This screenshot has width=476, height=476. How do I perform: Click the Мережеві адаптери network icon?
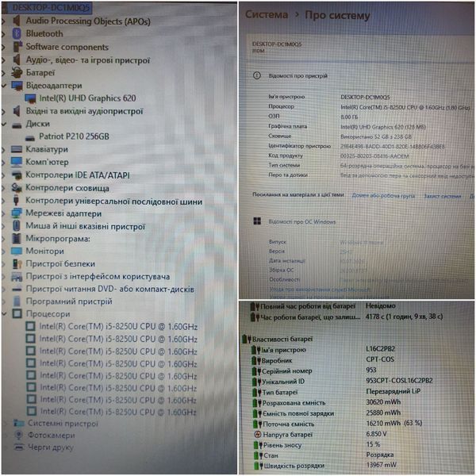point(17,213)
